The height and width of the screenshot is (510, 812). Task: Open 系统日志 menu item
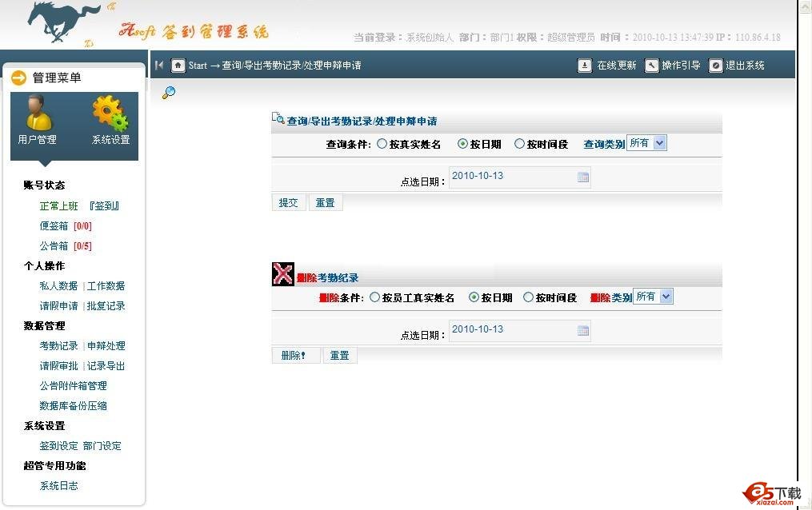58,486
